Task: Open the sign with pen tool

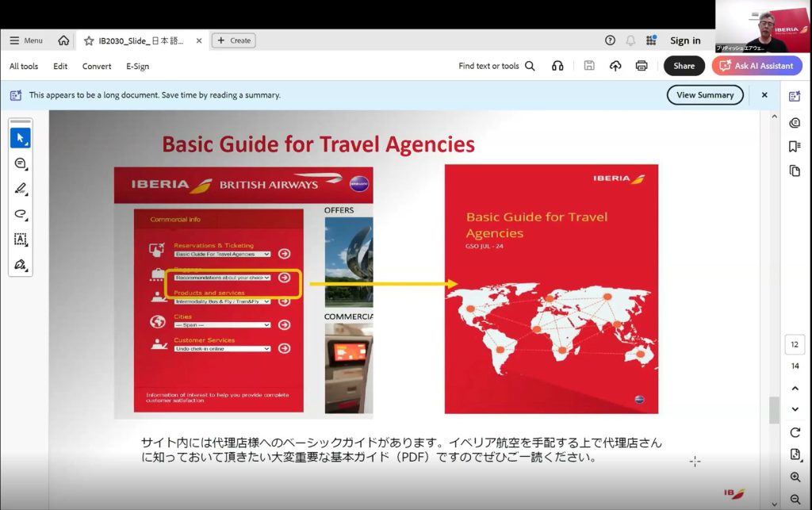Action: click(x=20, y=264)
